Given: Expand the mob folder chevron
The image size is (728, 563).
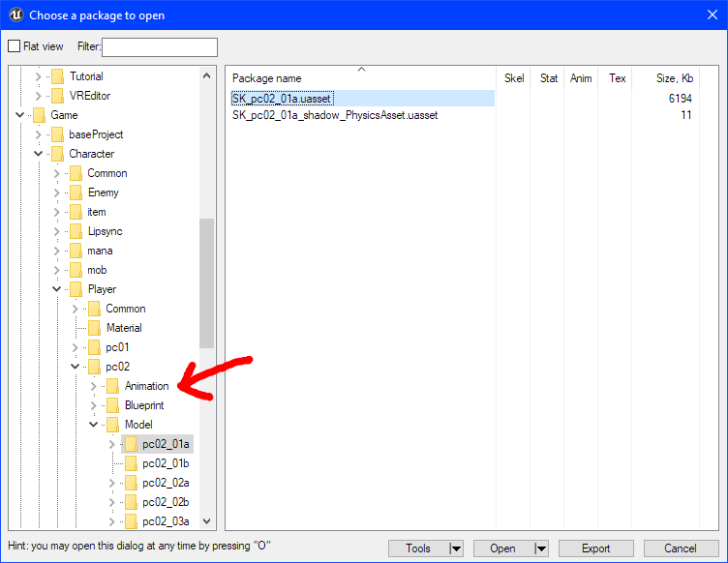Looking at the screenshot, I should (x=57, y=270).
